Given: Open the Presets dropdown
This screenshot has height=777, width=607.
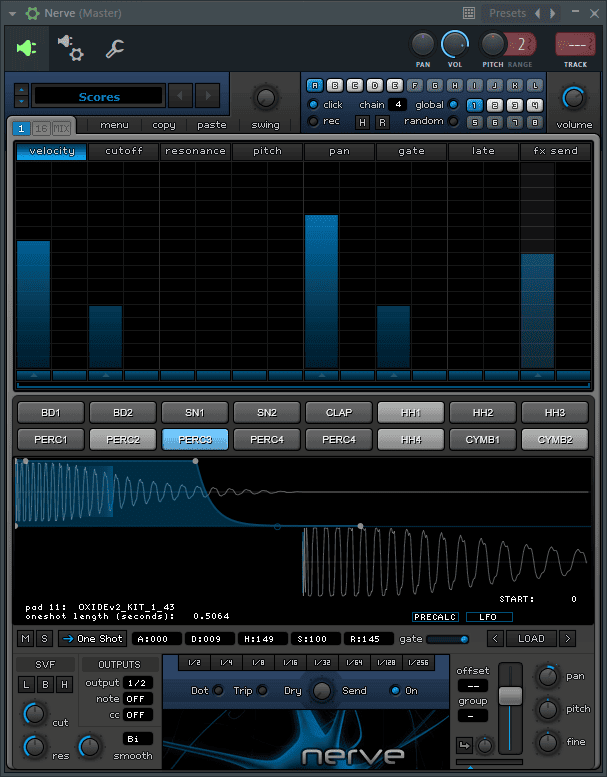Looking at the screenshot, I should [507, 13].
